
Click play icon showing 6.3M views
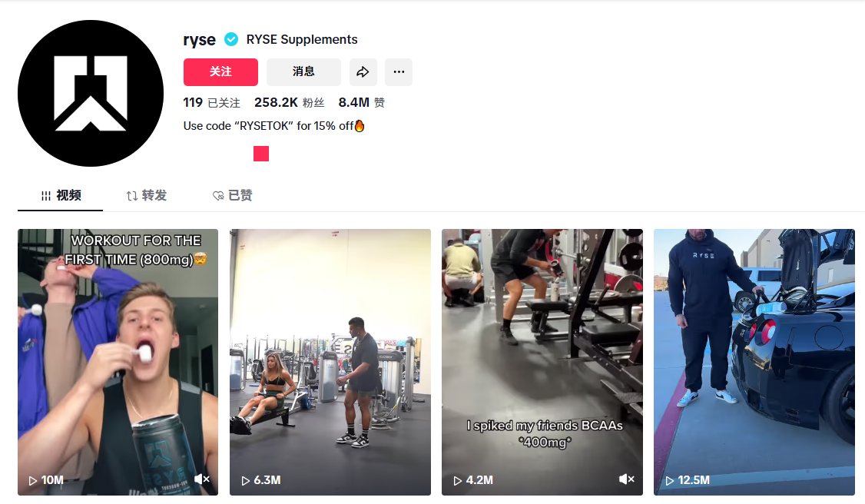click(246, 481)
